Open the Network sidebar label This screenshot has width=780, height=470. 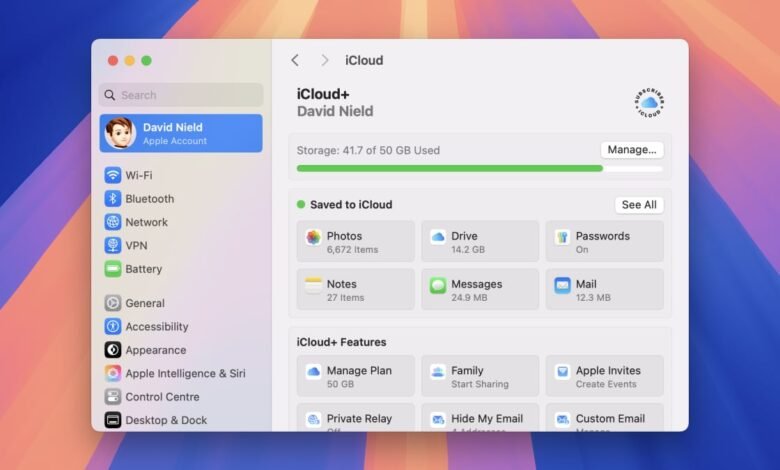146,222
